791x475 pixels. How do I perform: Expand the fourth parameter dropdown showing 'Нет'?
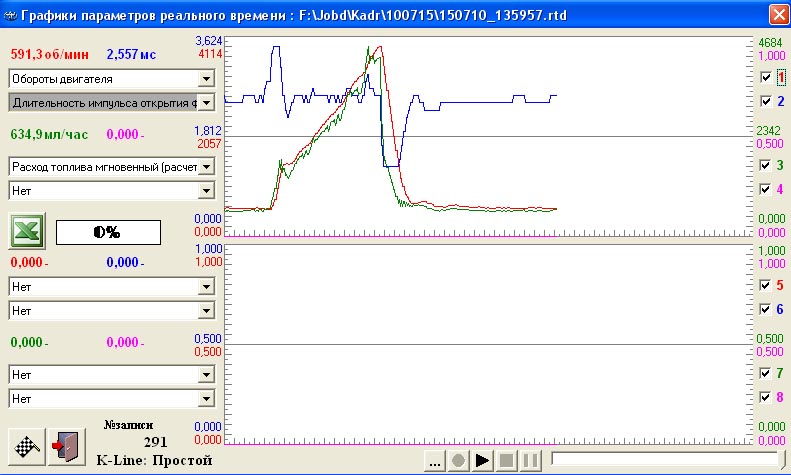coord(206,188)
